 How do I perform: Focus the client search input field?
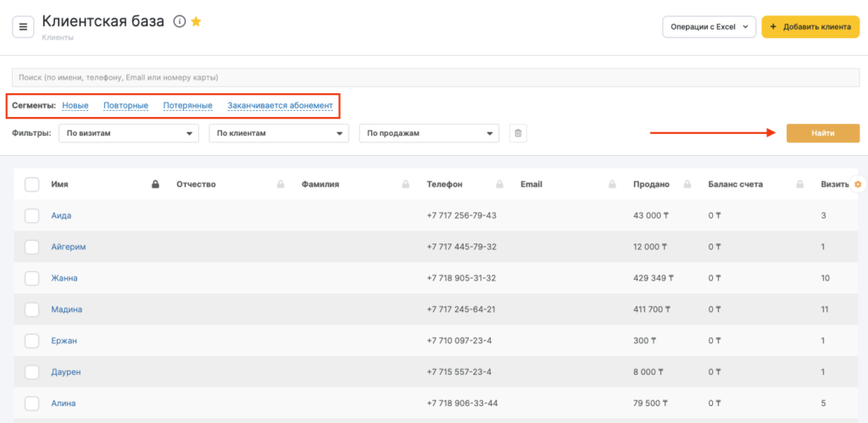[x=434, y=77]
